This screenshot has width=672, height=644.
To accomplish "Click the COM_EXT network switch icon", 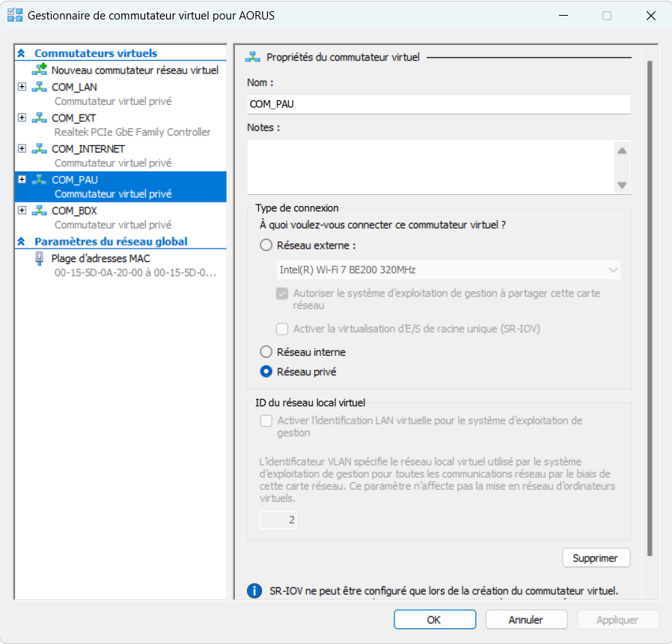I will tap(39, 118).
